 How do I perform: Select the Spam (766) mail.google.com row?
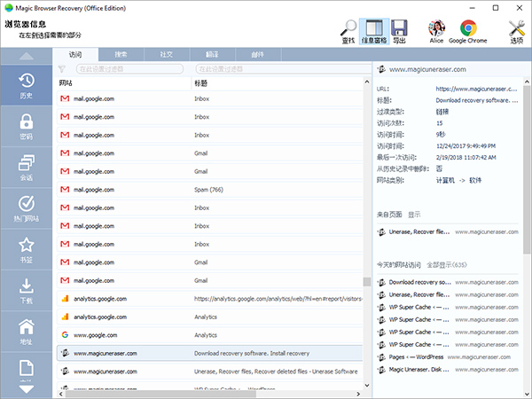(209, 190)
